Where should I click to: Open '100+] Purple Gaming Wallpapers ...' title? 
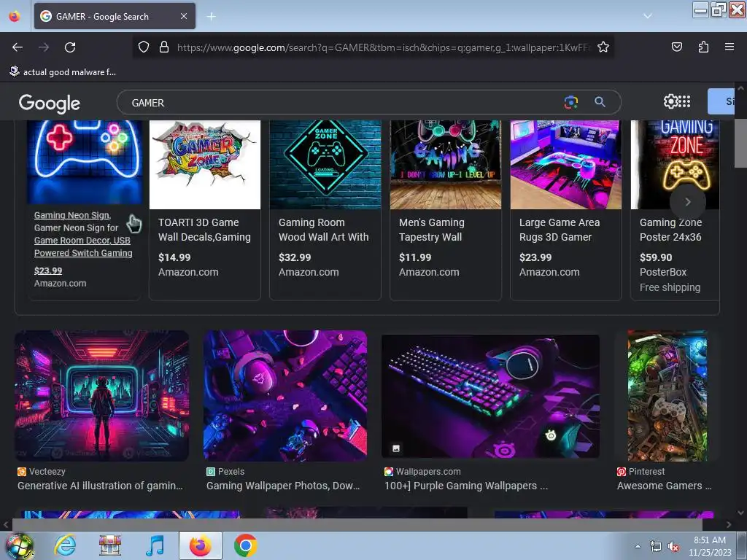coord(466,486)
